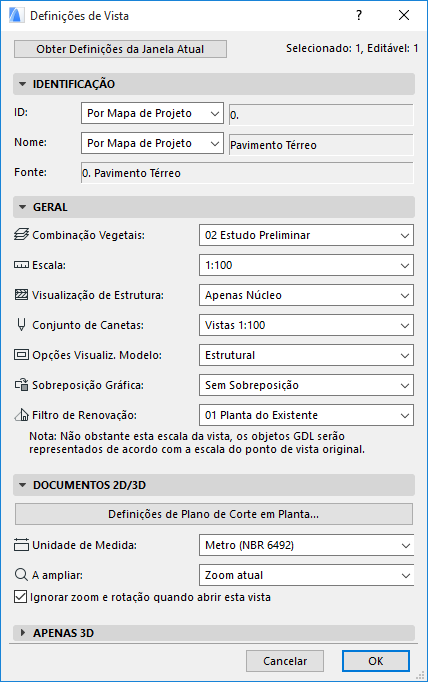This screenshot has width=428, height=682.
Task: Click the Opções Visualiz. Modelo icon
Action: (21, 355)
